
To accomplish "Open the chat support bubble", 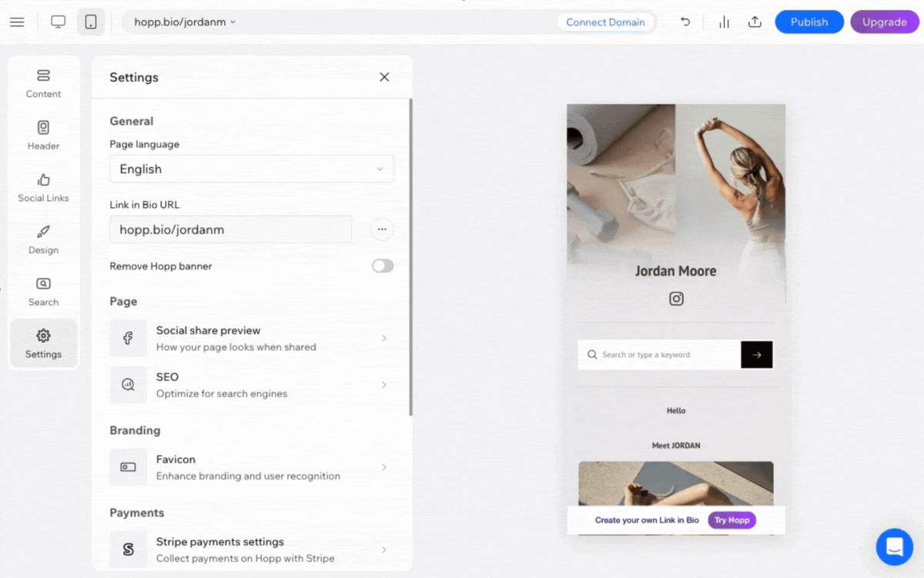I will click(x=895, y=547).
